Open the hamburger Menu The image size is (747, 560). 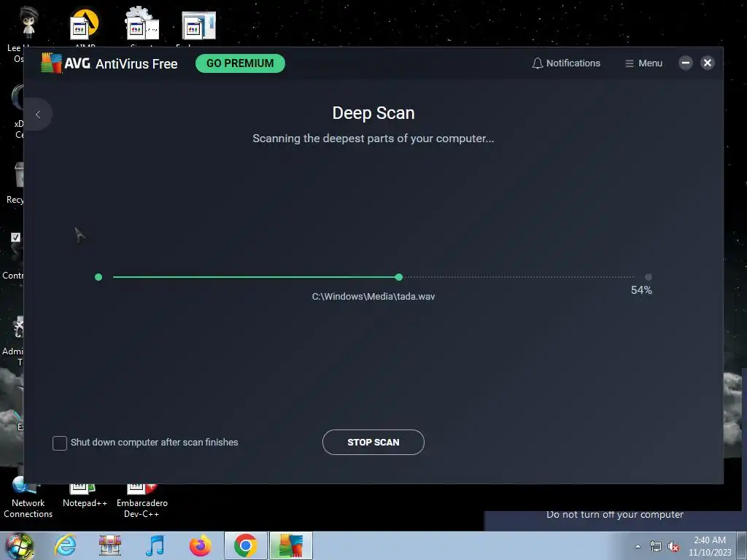[643, 63]
